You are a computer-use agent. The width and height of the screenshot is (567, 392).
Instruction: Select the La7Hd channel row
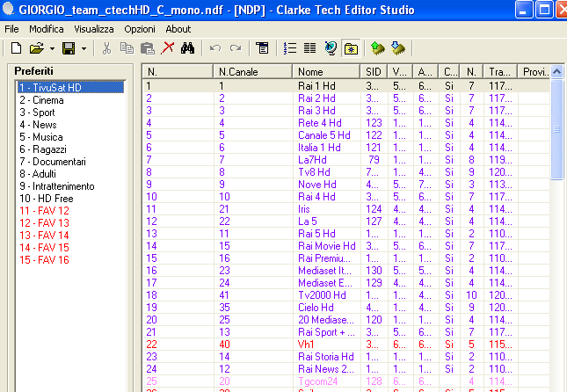[346, 160]
